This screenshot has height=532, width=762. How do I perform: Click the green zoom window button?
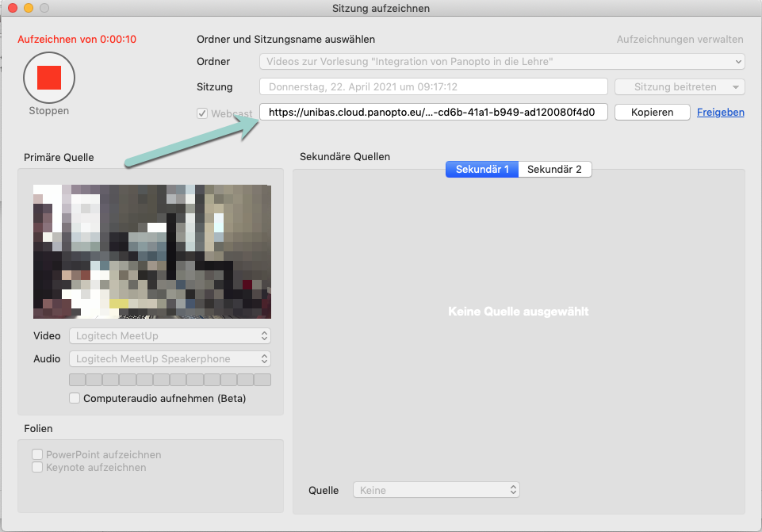(44, 9)
